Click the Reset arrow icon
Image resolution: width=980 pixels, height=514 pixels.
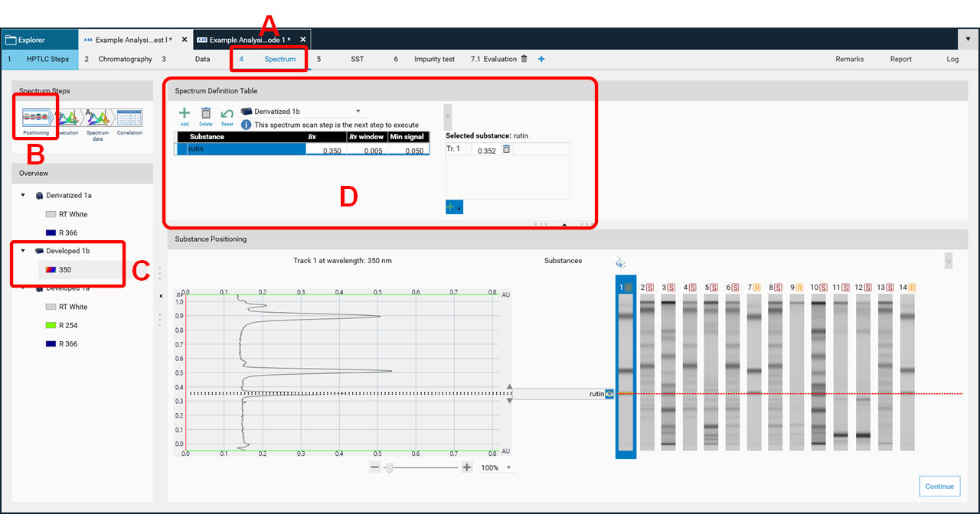tap(227, 113)
